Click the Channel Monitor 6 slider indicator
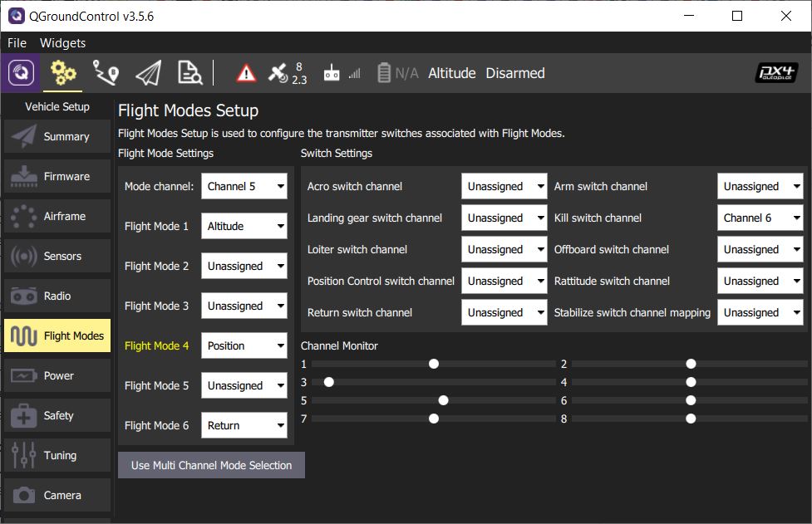The height and width of the screenshot is (524, 812). pos(691,400)
